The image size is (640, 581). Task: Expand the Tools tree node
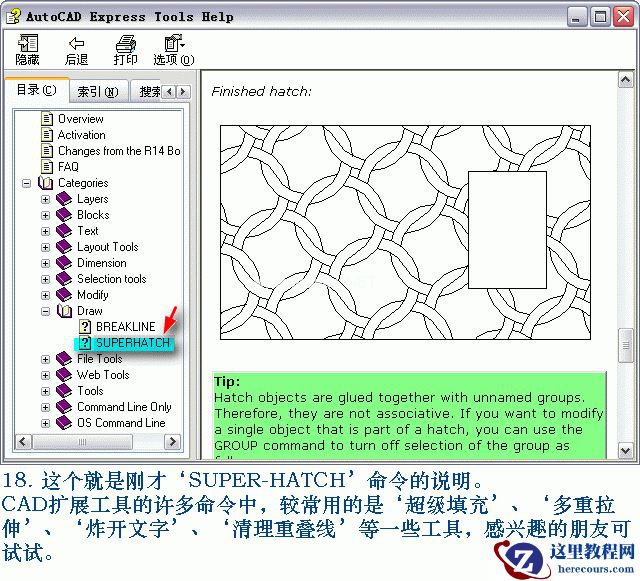[x=46, y=391]
